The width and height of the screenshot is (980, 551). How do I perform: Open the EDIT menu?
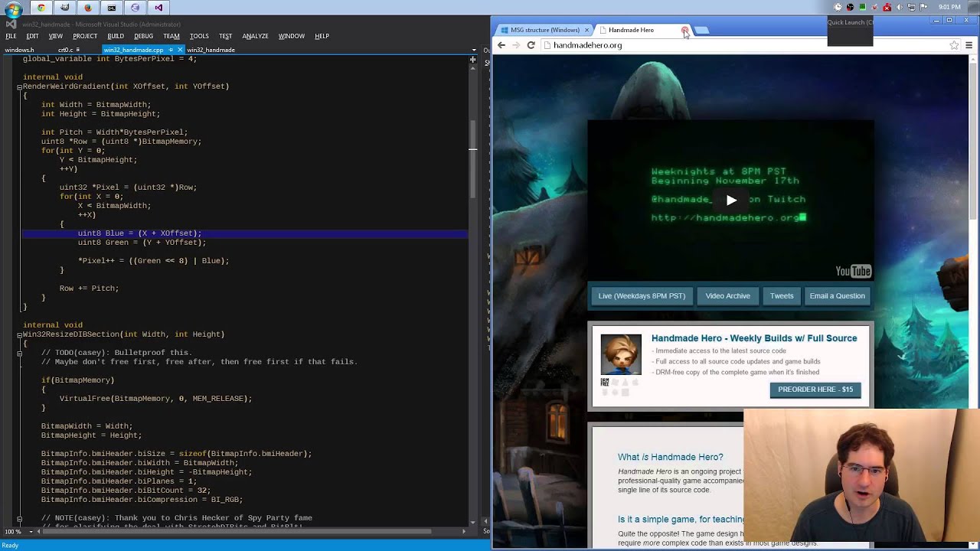coord(32,36)
